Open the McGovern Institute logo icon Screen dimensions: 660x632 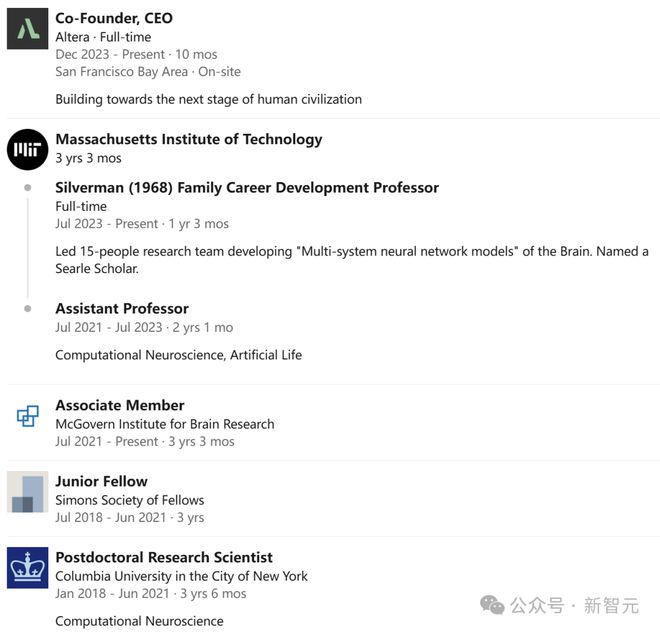27,415
